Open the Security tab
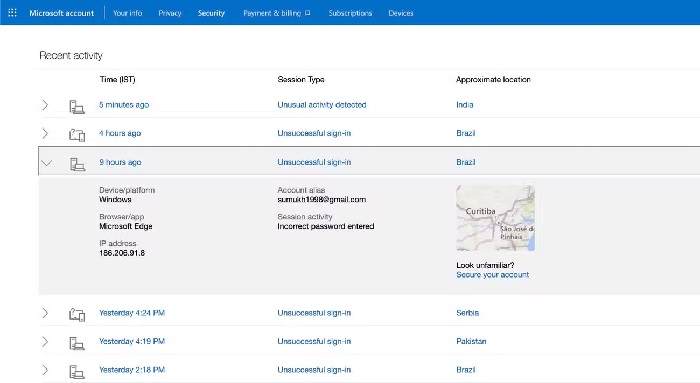 (x=211, y=13)
